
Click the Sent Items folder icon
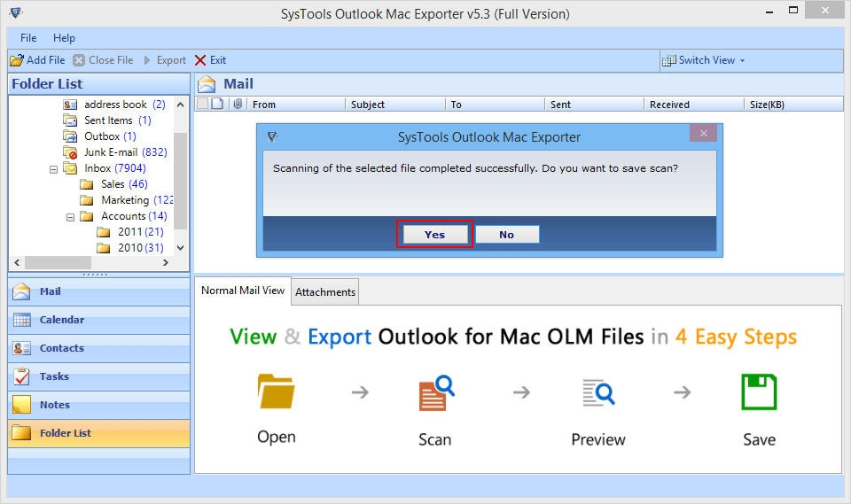[70, 120]
